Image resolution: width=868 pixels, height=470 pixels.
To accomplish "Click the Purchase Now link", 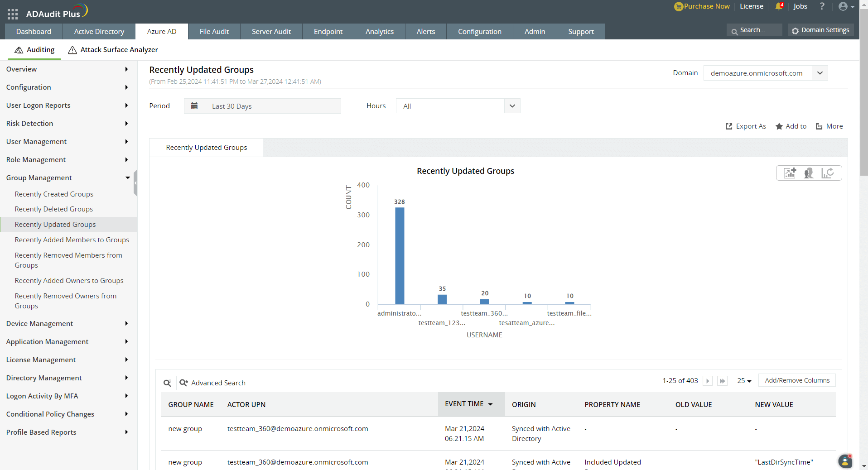I will point(706,6).
